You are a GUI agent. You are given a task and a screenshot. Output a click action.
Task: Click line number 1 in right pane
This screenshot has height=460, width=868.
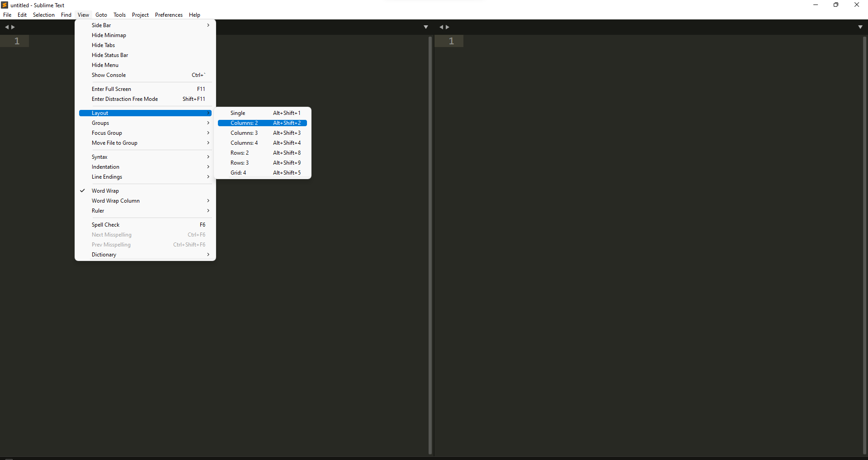[451, 41]
